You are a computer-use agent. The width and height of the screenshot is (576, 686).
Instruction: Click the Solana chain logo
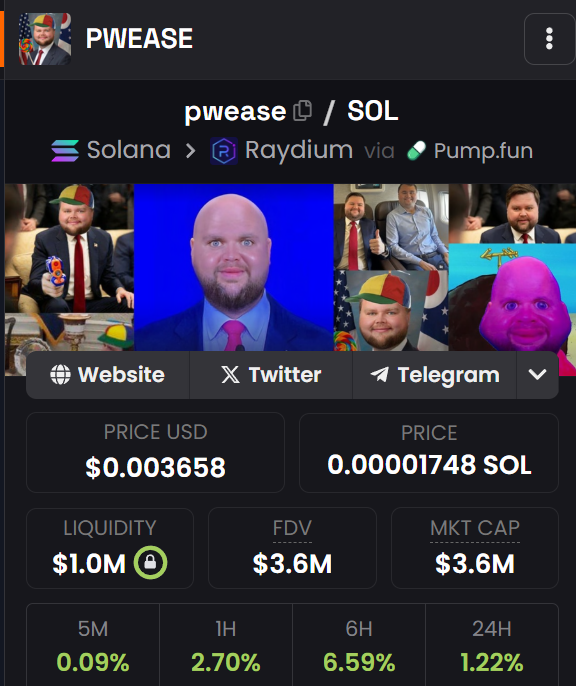(65, 150)
